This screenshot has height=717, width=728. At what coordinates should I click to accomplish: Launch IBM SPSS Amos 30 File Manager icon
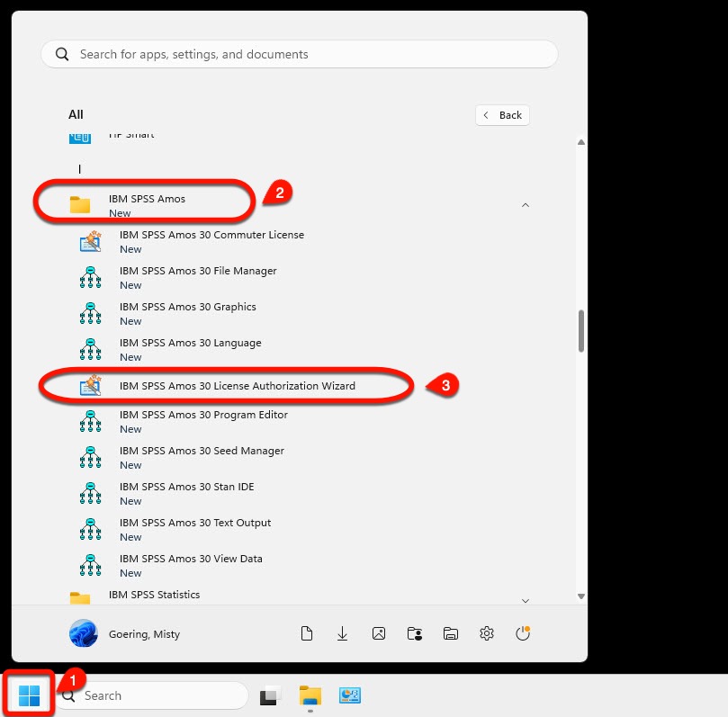coord(91,277)
